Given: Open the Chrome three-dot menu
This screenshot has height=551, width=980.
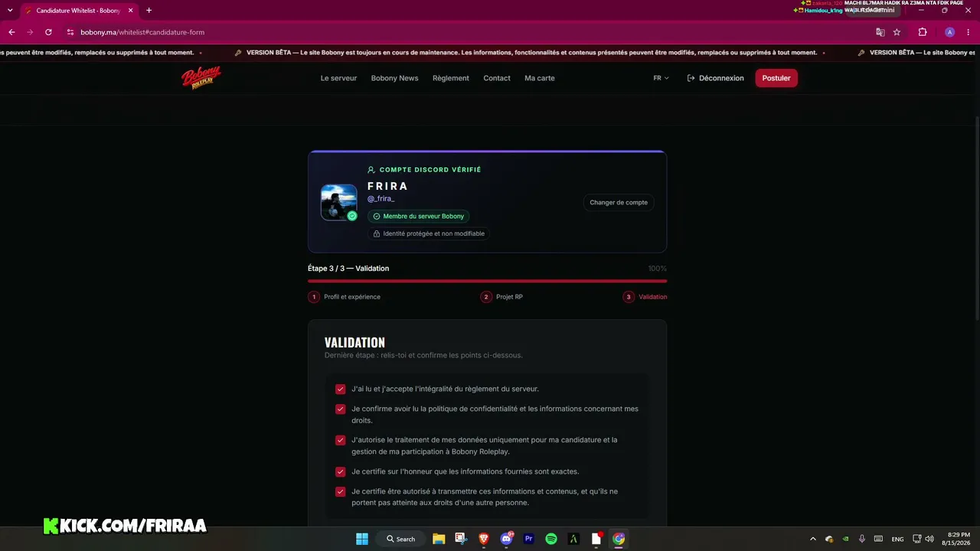Looking at the screenshot, I should coord(969,32).
